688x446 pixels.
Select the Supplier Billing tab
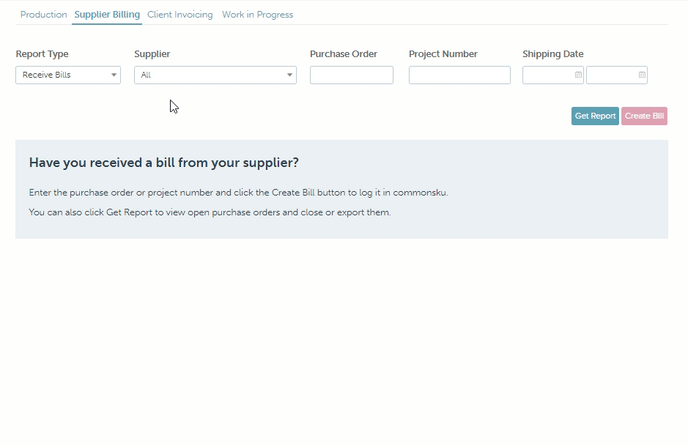[x=107, y=15]
